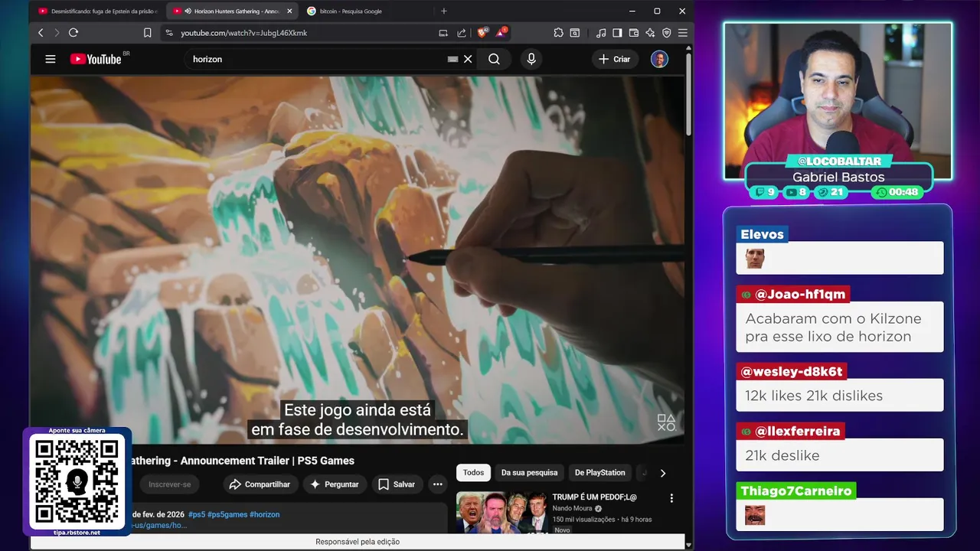Open the Brave Wallet icon
This screenshot has height=551, width=980.
634,33
